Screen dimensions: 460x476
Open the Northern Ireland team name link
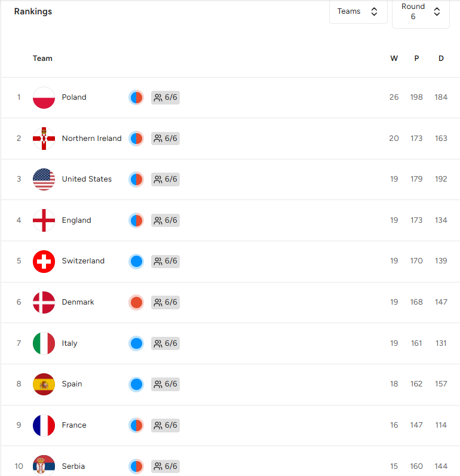click(91, 139)
